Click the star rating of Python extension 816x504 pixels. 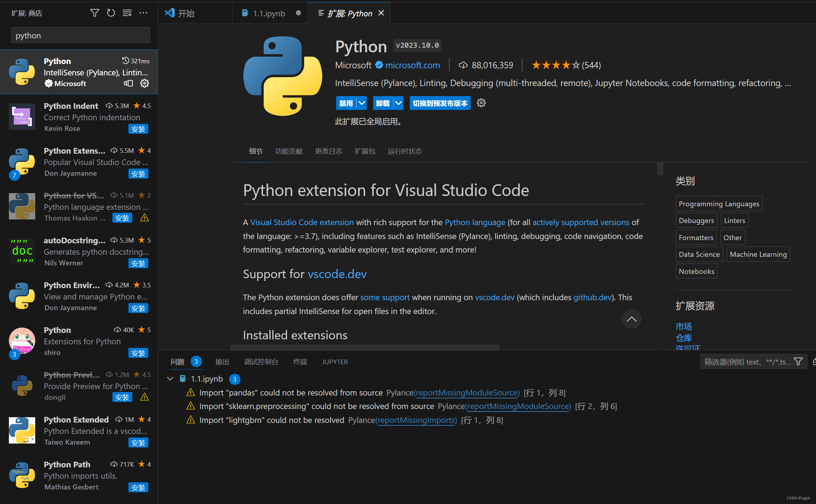556,65
